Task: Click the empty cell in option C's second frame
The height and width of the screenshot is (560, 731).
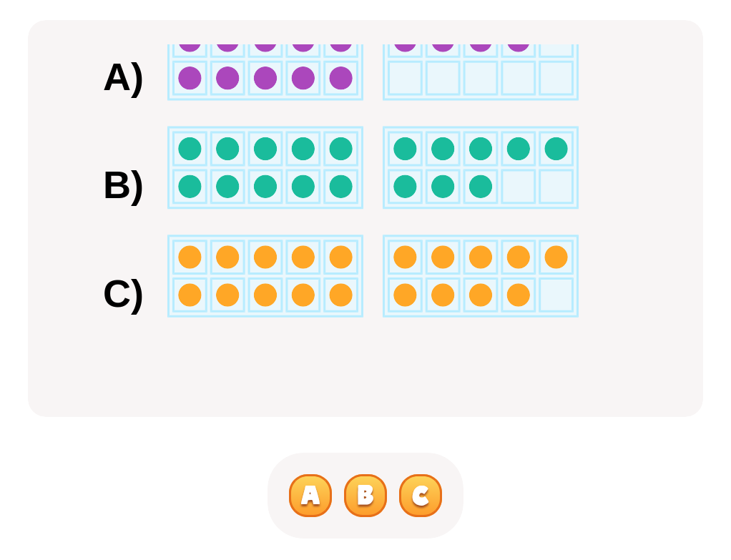Action: (555, 293)
